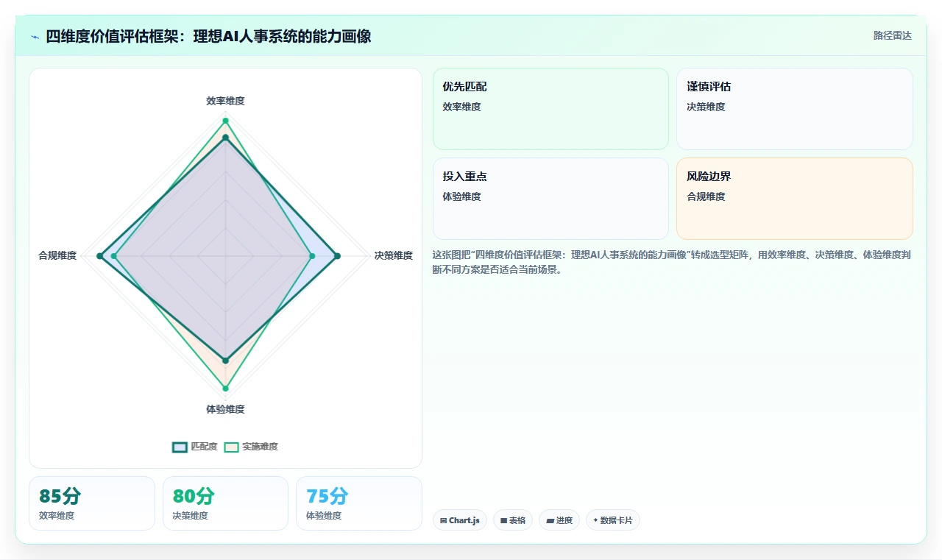Click 效率维度 in the 优先匹配 card
Screen dimensions: 942x560
point(461,107)
